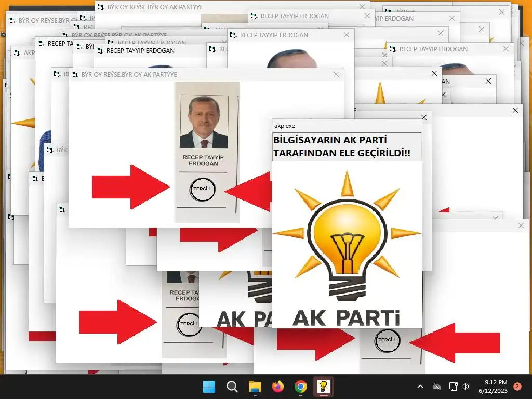Click the 'BİLGİSAYARIN AK PARTİ TARAFINDAN ELE GEÇİRİLDİ!!' message

342,146
